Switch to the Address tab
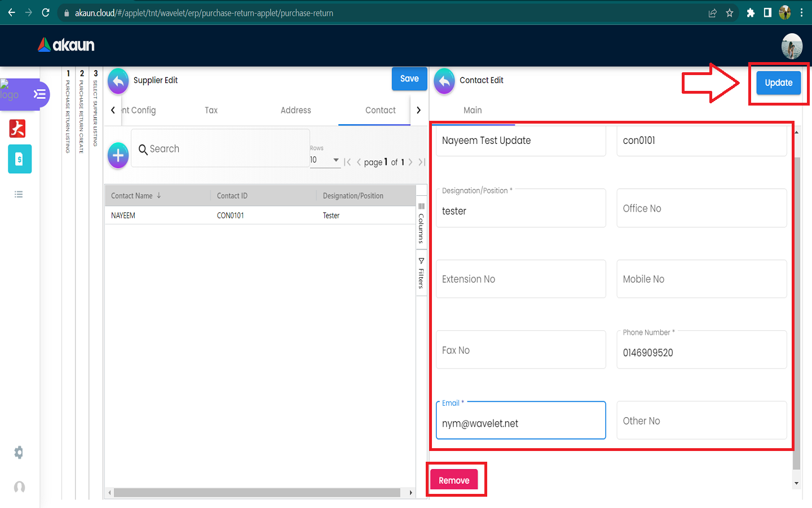812x508 pixels. point(295,111)
